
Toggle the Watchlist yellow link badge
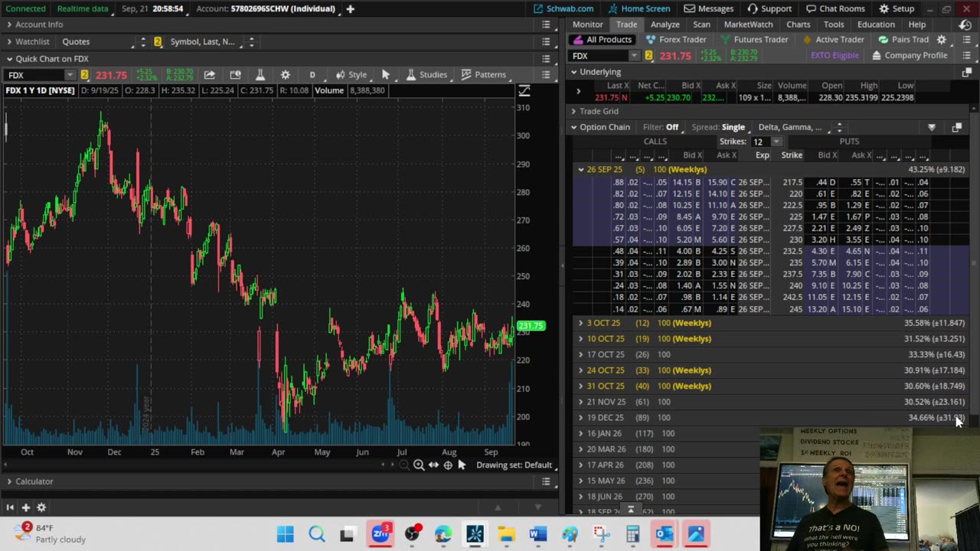click(158, 41)
